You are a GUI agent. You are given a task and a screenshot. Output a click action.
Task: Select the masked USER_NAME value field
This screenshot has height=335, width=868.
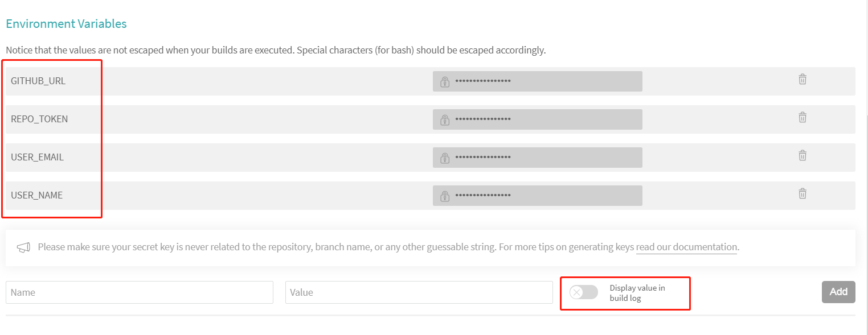(538, 196)
